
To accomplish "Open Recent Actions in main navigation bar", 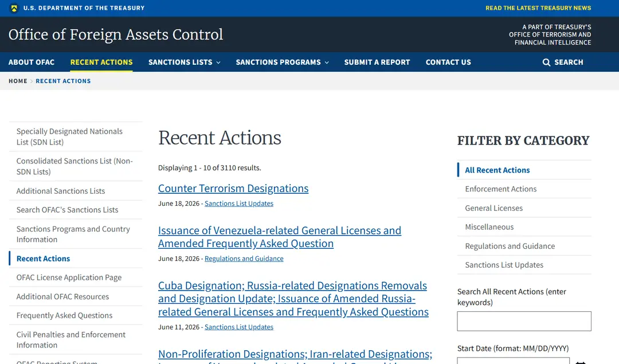I will tap(101, 62).
